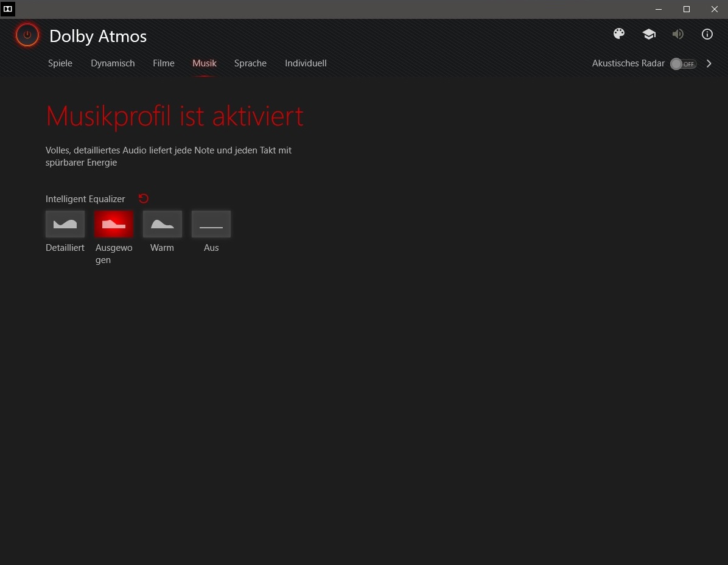Switch to the Dynamisch tab
728x565 pixels.
point(113,63)
